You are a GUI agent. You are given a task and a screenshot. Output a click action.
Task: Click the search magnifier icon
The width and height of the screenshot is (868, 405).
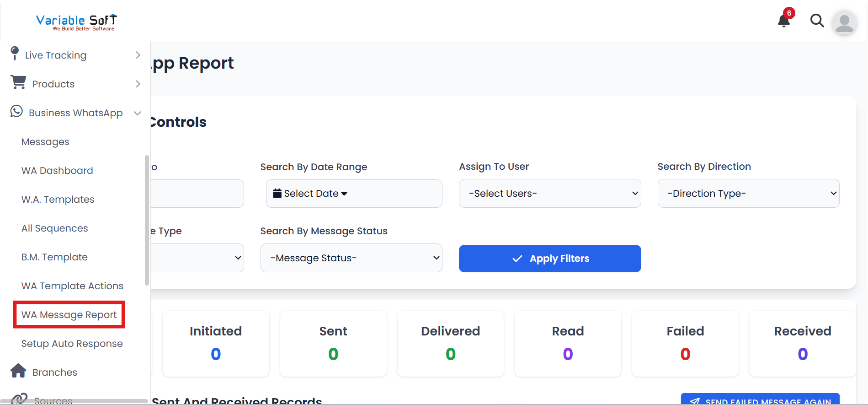(817, 21)
